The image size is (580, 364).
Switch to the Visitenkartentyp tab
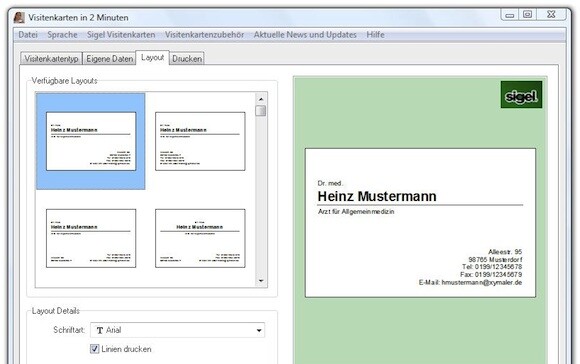[x=51, y=59]
